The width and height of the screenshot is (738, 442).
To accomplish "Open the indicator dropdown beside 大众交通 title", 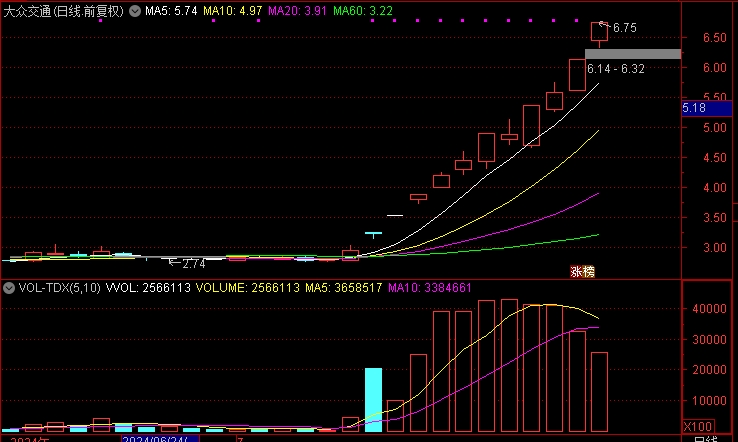I will pos(135,11).
